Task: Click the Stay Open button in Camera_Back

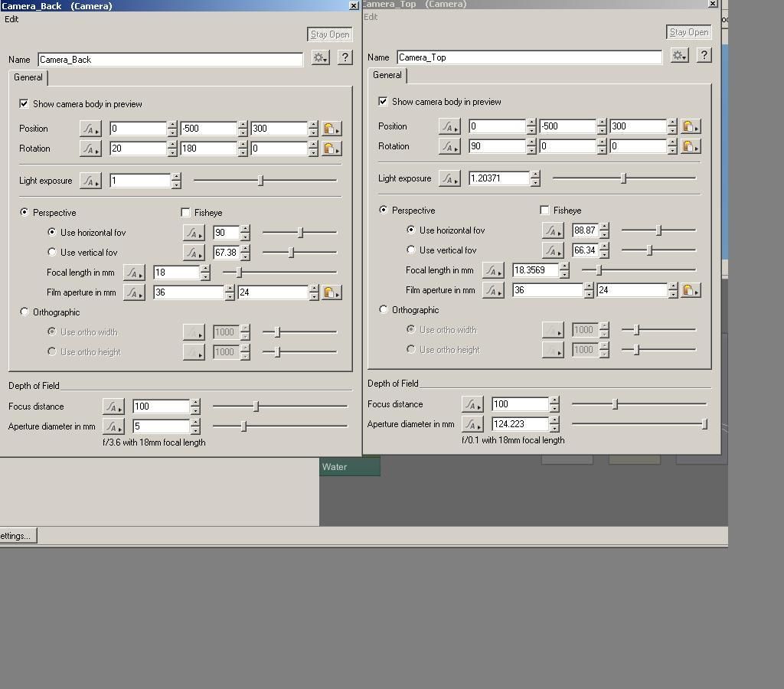Action: tap(329, 34)
